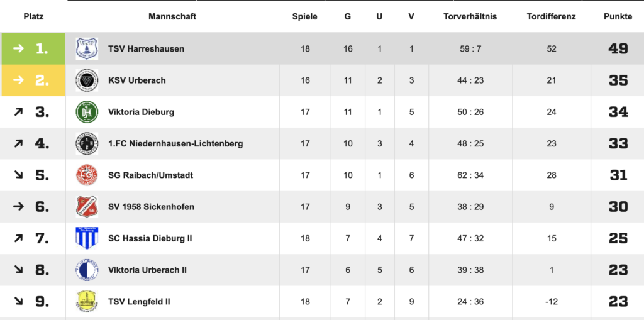Screen dimensions: 644x320
Task: Click the Punkte column header
Action: [618, 17]
